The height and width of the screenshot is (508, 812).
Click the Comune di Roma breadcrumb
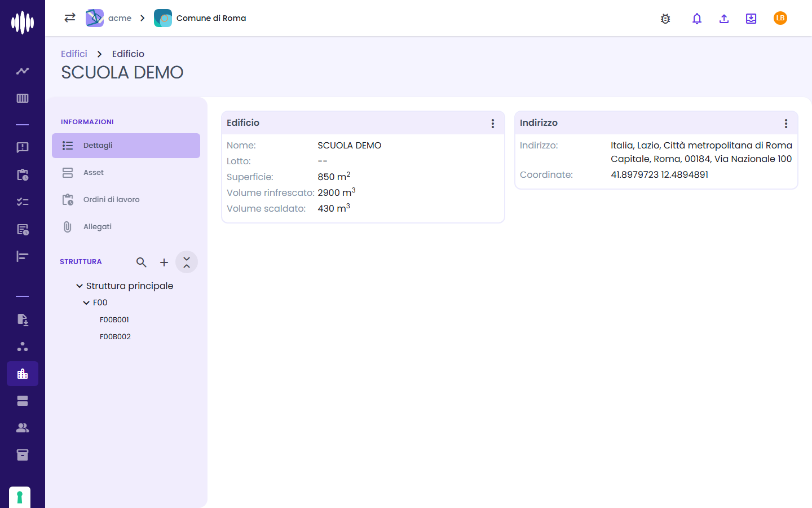tap(200, 18)
